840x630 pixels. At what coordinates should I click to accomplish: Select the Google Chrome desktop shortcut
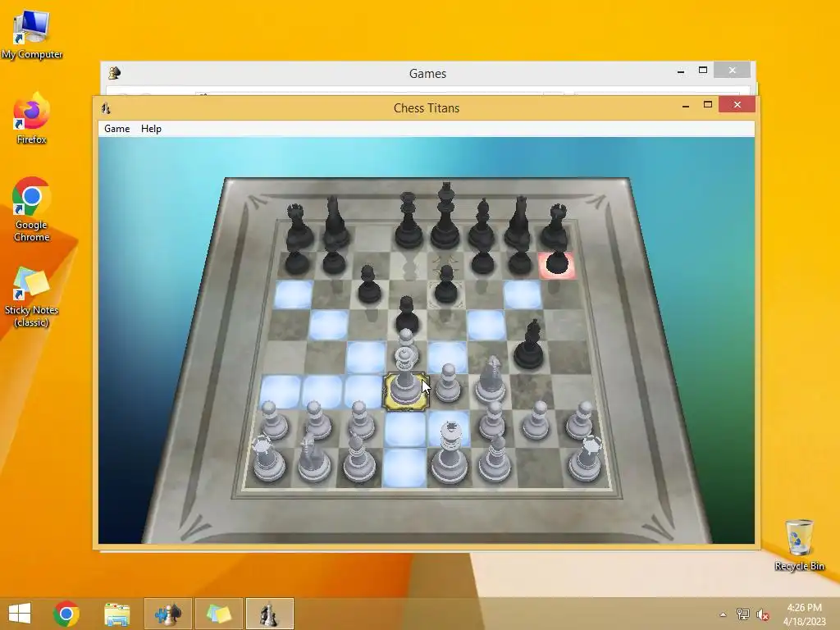pyautogui.click(x=32, y=209)
